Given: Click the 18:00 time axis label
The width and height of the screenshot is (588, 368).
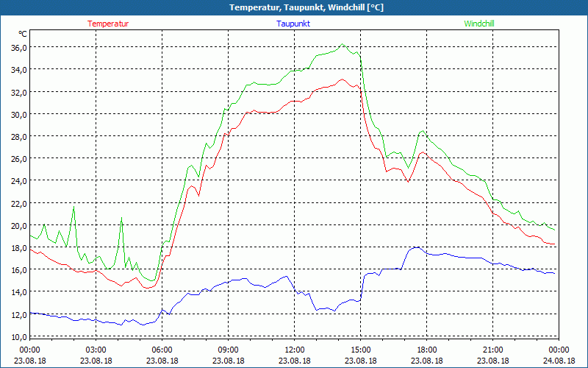Looking at the screenshot, I should (x=427, y=350).
